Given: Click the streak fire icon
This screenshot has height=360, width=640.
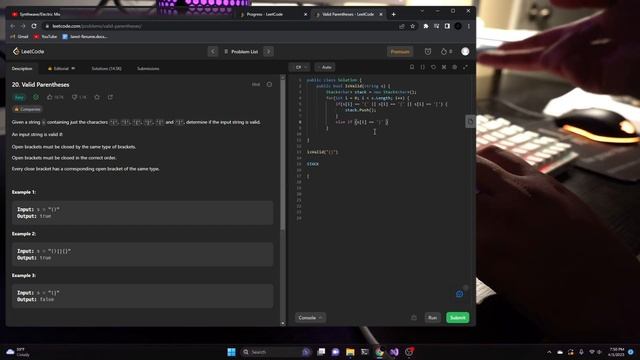Looking at the screenshot, I should pos(444,51).
